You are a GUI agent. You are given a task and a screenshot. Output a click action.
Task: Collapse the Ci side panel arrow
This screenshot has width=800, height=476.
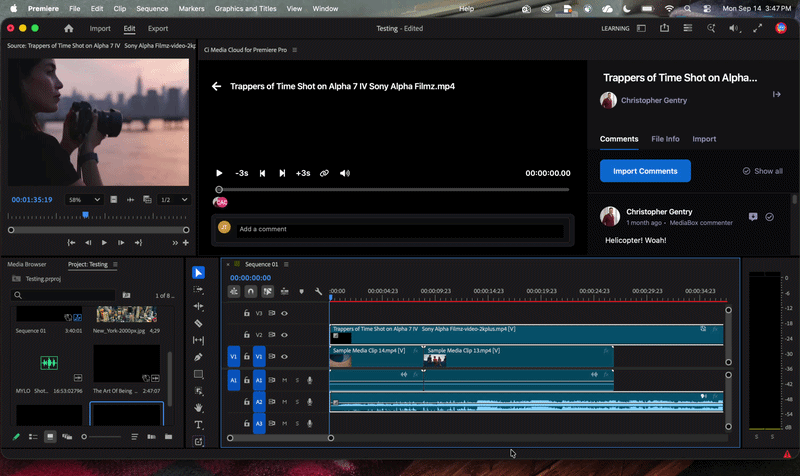[777, 94]
